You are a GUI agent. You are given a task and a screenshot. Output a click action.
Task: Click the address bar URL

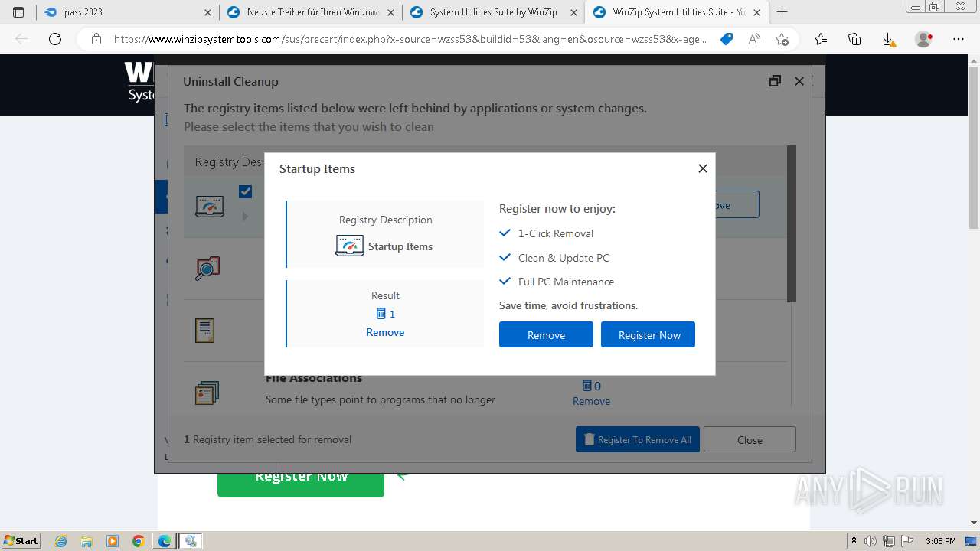click(x=410, y=39)
